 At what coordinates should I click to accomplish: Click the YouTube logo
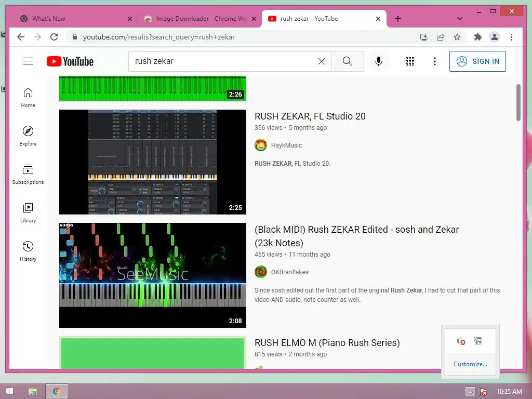coord(70,61)
